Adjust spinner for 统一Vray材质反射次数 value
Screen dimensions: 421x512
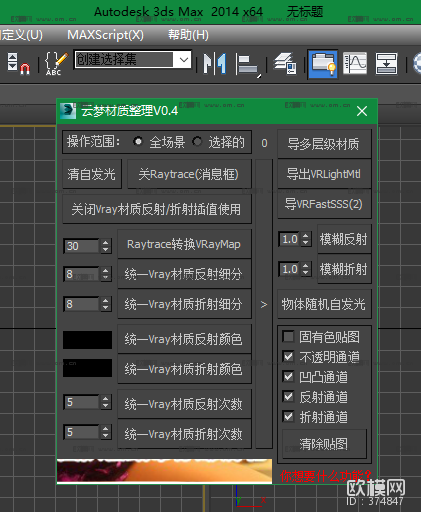tap(106, 402)
